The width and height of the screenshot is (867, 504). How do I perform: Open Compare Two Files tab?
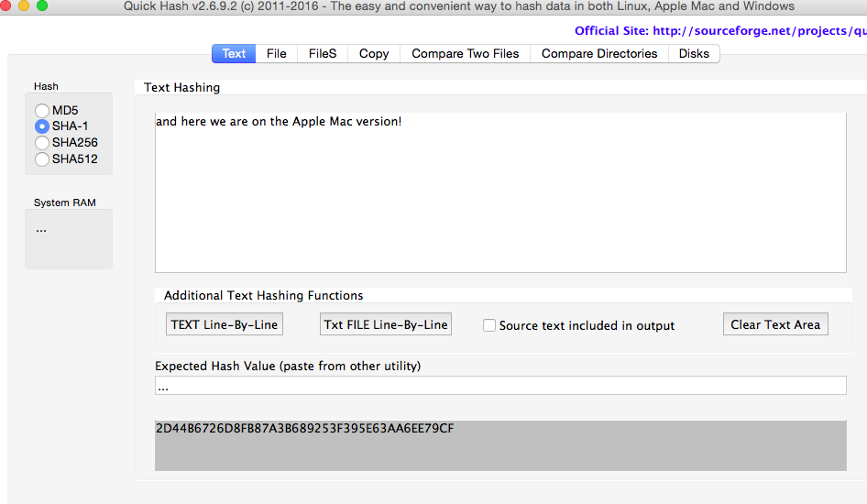coord(465,53)
